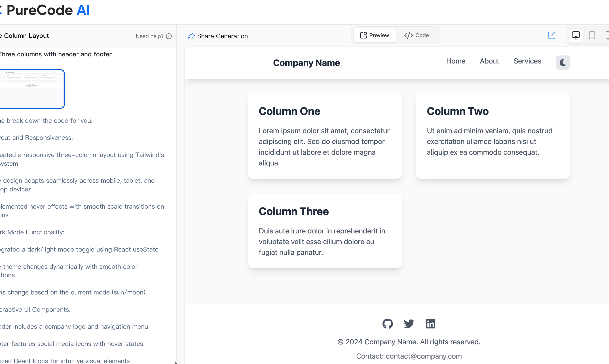Click 'Three columns with header and footer' prompt
Screen dimensions: 609x364
click(x=55, y=54)
